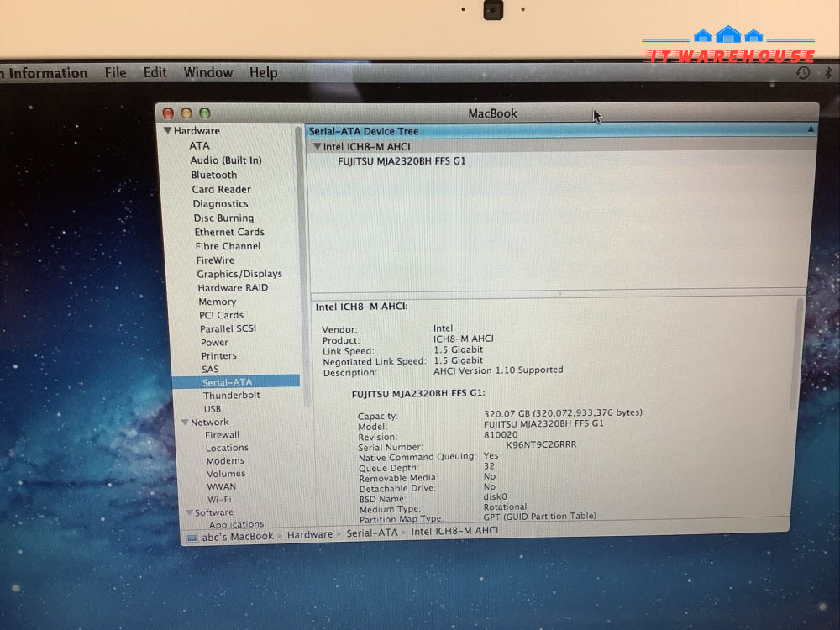
Task: Select WWAN under Network
Action: (221, 486)
